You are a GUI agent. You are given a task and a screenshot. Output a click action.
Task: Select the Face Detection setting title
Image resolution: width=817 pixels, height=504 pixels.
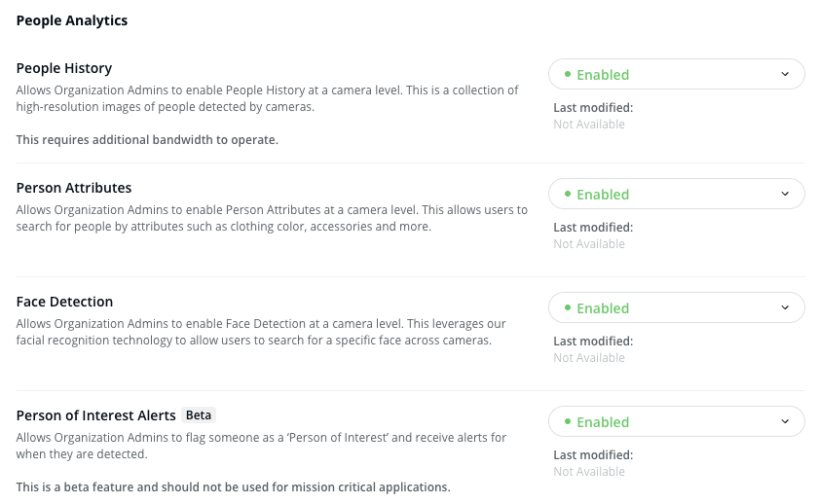tap(64, 302)
